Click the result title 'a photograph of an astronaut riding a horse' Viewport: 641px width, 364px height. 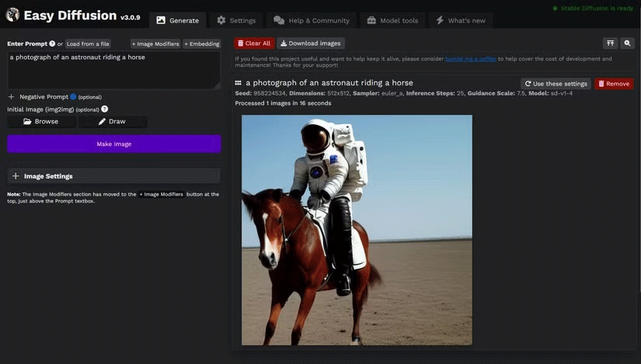tap(329, 83)
